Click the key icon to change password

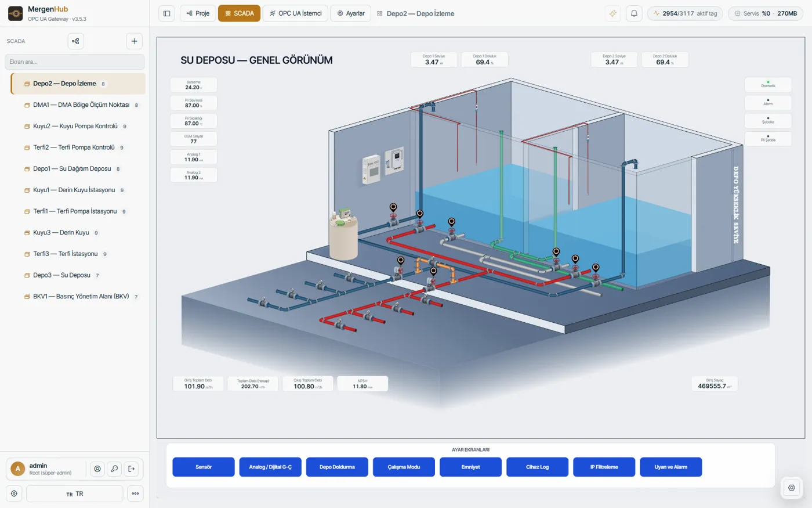[114, 469]
